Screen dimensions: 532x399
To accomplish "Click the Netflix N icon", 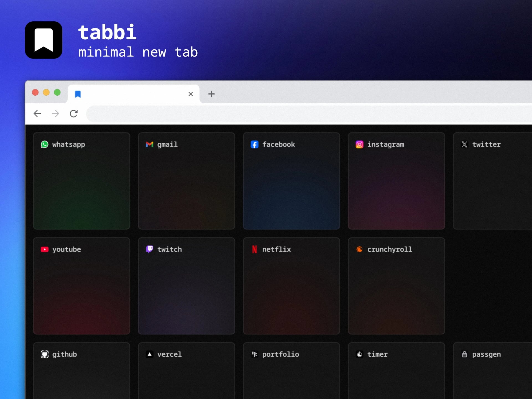I will click(x=254, y=249).
